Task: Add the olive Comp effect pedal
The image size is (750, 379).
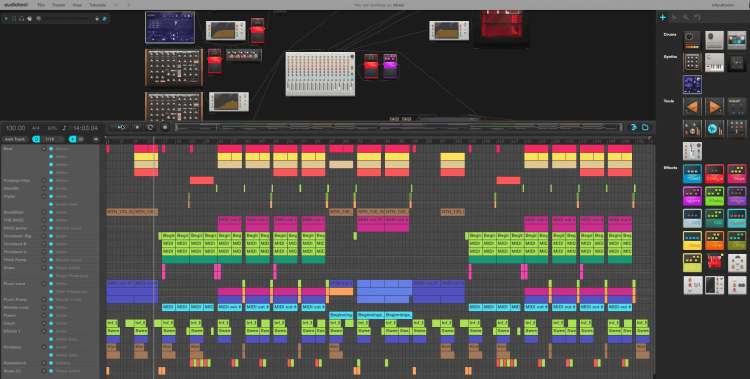Action: tap(737, 240)
